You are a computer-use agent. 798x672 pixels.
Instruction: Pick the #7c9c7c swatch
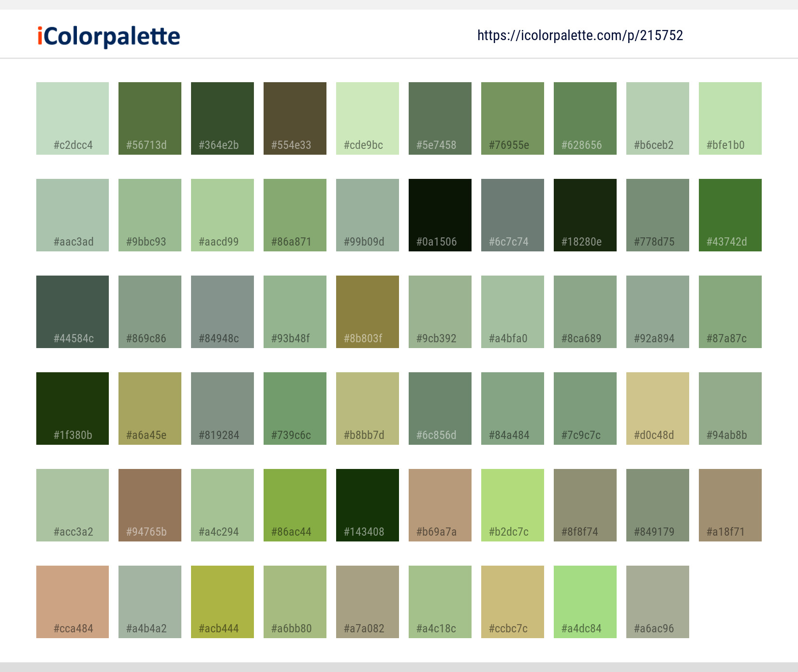click(585, 409)
